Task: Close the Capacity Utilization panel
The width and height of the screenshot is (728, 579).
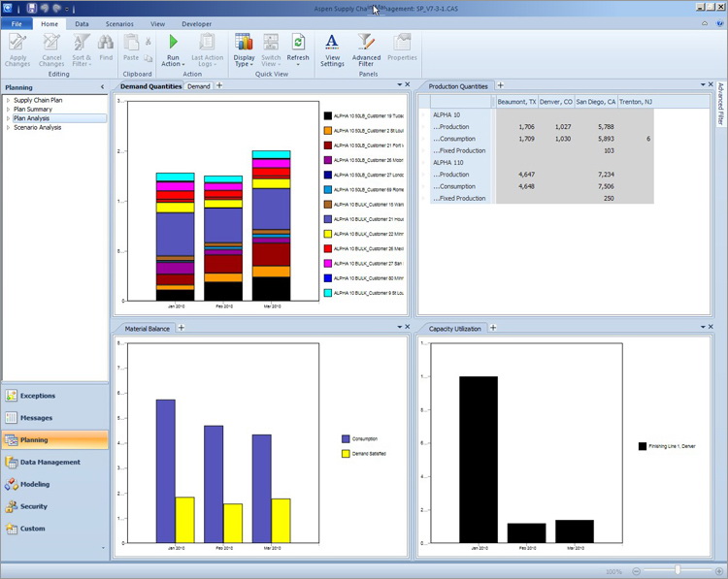Action: pos(711,327)
